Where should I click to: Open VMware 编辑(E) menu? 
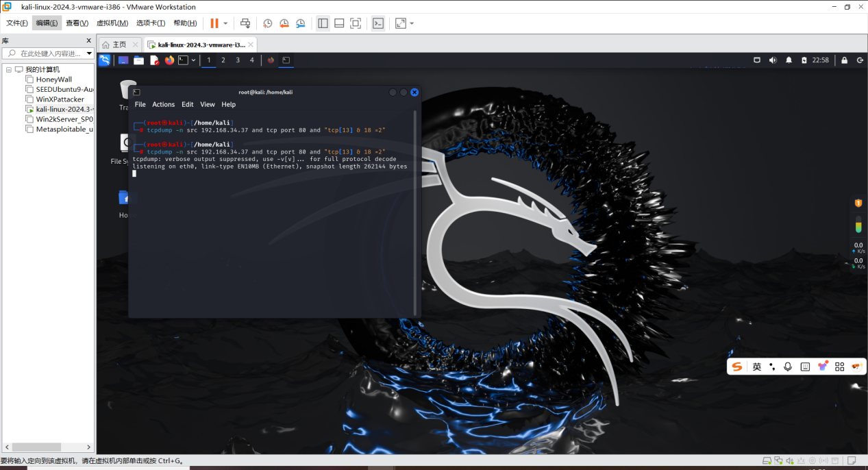click(47, 23)
